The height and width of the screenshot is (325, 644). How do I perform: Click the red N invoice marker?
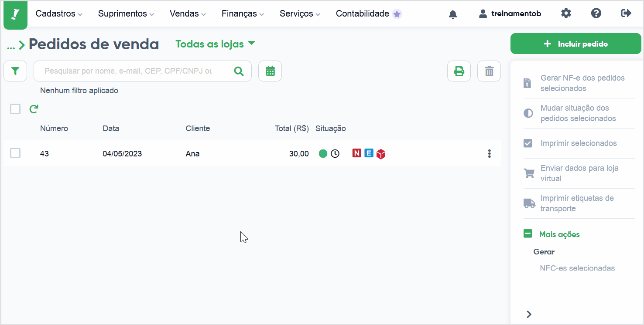[x=357, y=153]
